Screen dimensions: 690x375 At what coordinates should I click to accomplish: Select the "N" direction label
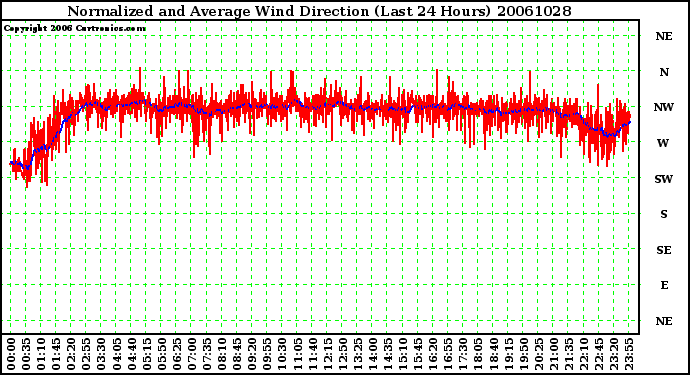[x=664, y=72]
